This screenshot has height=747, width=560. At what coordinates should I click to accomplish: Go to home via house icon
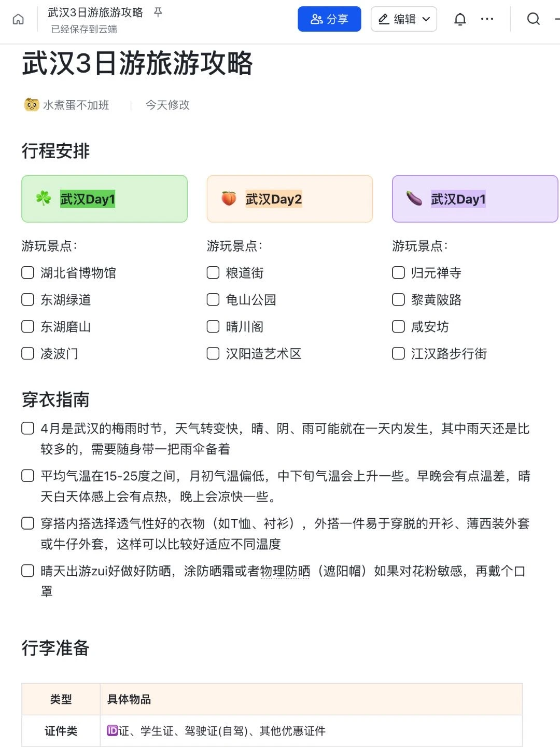tap(18, 20)
